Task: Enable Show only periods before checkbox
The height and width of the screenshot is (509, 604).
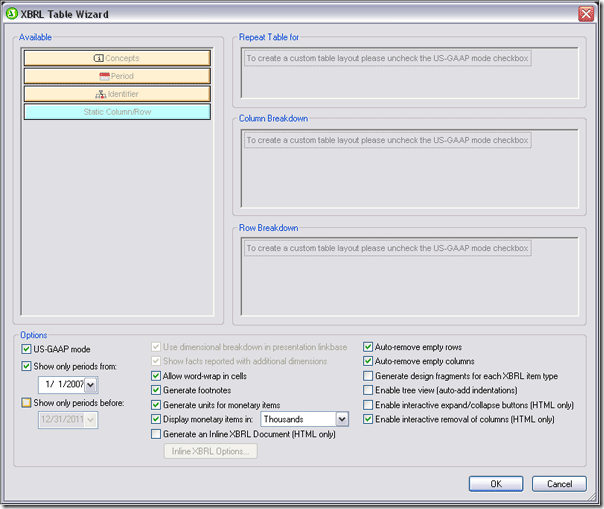Action: 26,403
